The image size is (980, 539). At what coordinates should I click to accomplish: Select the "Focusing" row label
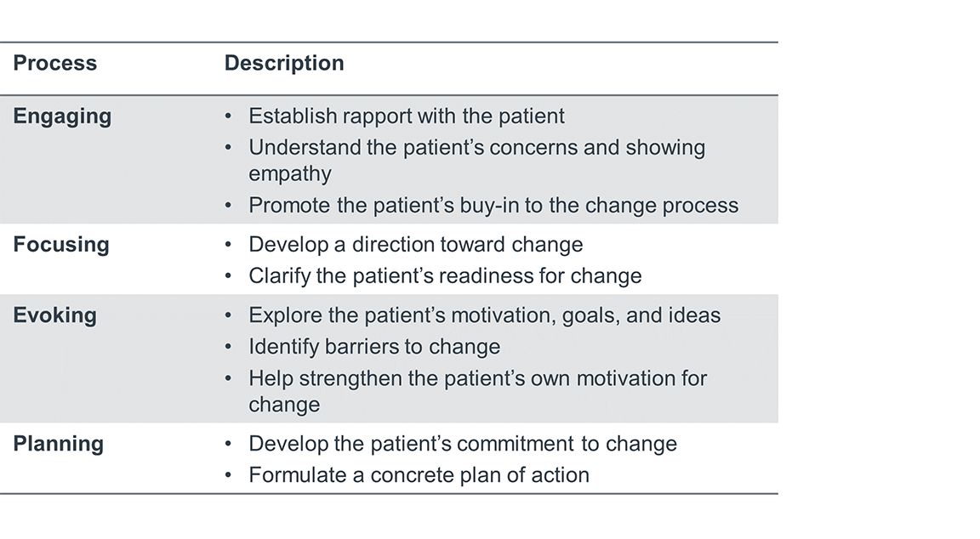61,245
